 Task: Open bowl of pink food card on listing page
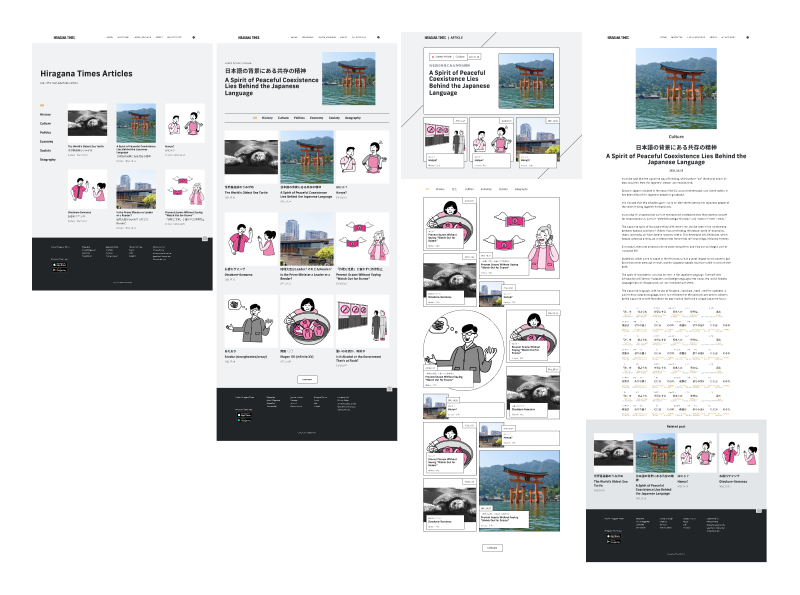(307, 321)
